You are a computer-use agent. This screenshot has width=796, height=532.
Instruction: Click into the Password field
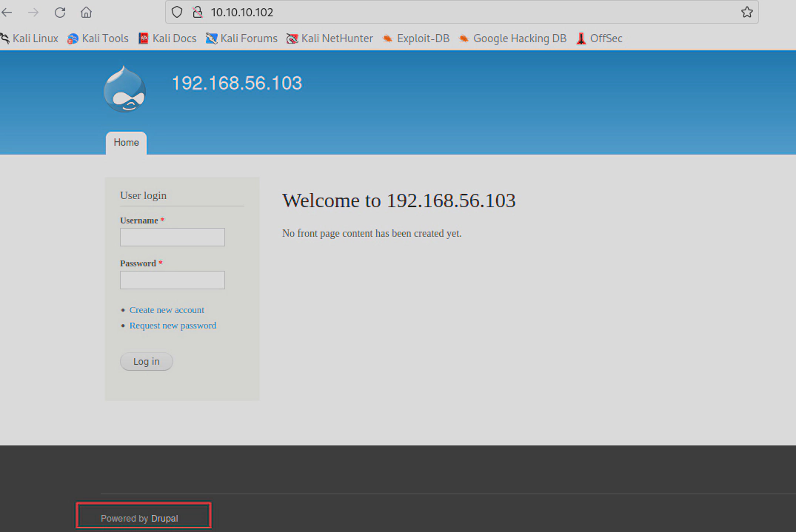[172, 280]
